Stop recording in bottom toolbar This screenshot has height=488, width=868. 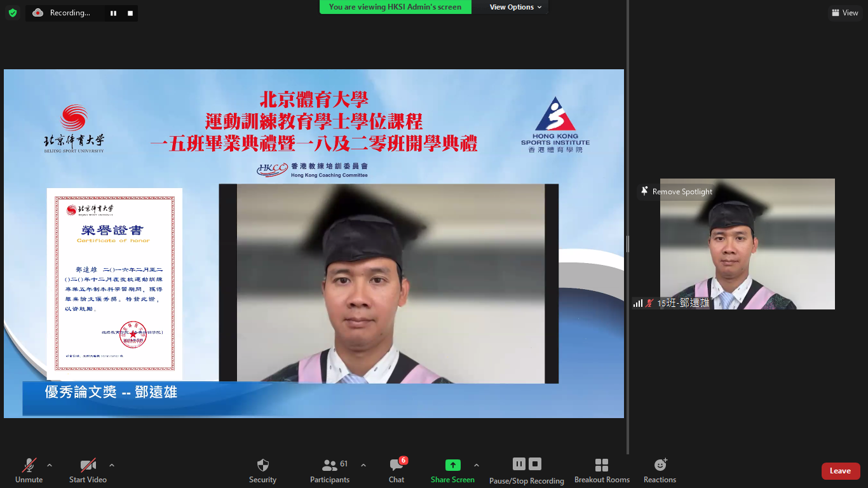(x=535, y=464)
